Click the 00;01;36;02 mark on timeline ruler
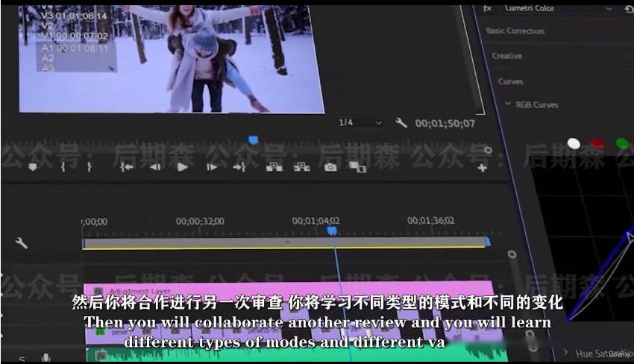Viewport: 634px width, 364px height. 430,221
